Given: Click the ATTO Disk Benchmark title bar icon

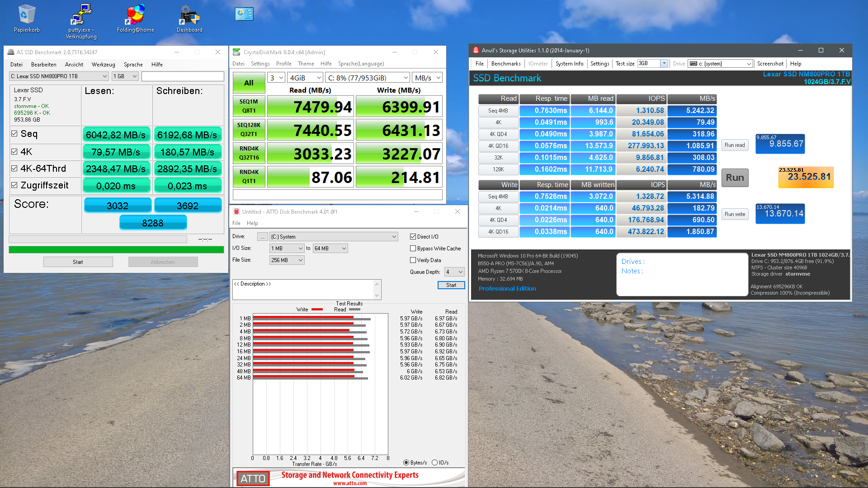Looking at the screenshot, I should click(236, 211).
